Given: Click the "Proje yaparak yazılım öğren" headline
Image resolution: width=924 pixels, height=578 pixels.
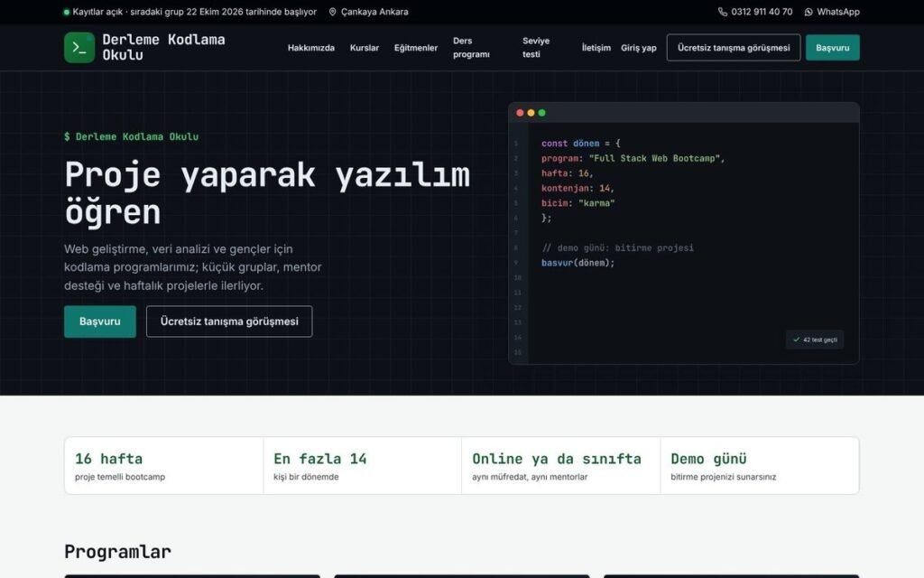Looking at the screenshot, I should [267, 193].
